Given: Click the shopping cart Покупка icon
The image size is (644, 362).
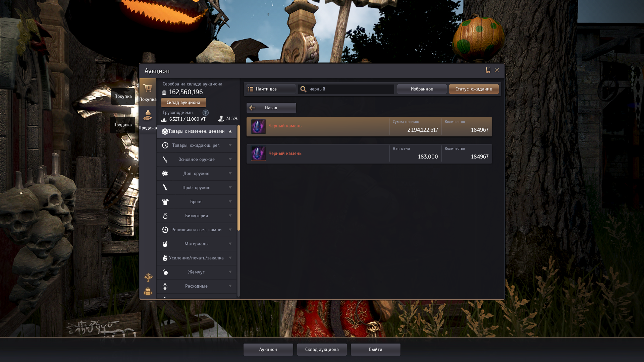Looking at the screenshot, I should point(148,88).
